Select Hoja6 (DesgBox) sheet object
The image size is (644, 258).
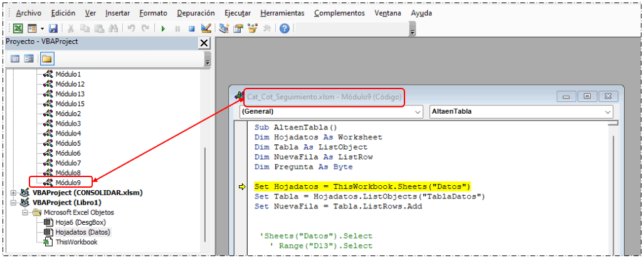point(80,222)
